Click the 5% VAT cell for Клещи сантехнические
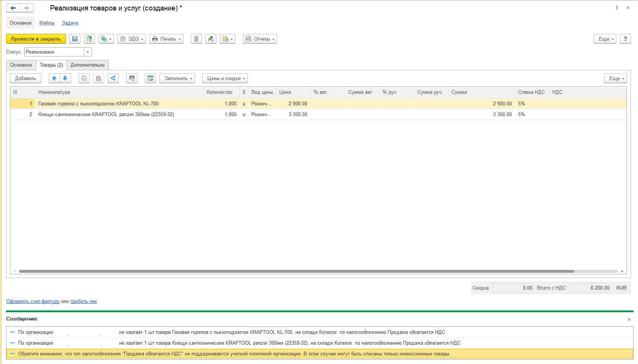 coord(532,114)
